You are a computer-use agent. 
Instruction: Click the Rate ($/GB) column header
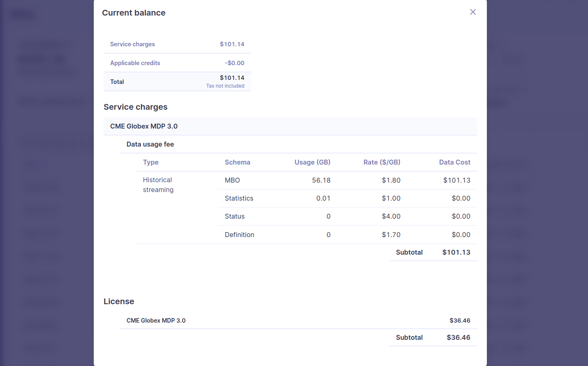tap(382, 162)
